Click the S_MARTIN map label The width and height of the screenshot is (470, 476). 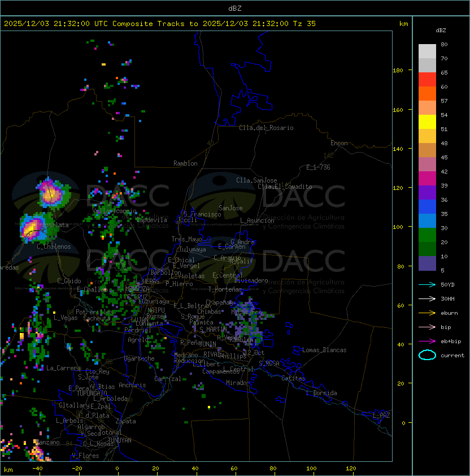tap(213, 329)
